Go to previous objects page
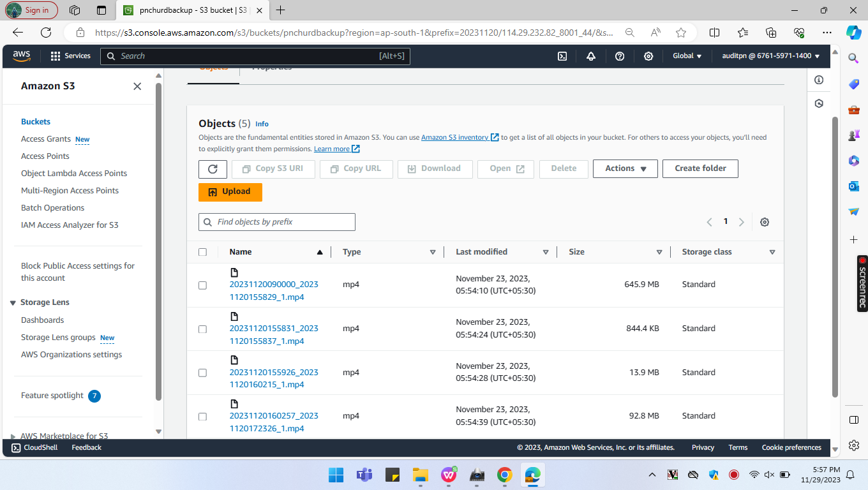Viewport: 868px width, 490px height. click(x=710, y=222)
